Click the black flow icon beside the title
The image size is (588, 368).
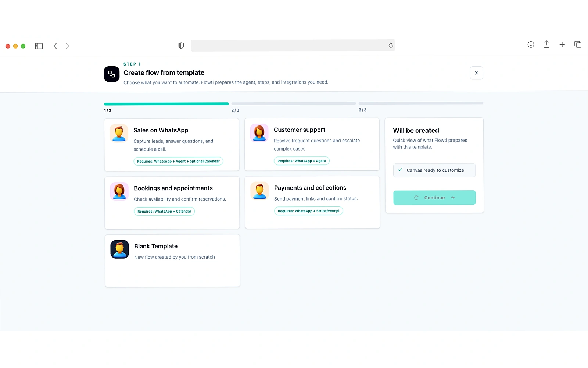111,74
